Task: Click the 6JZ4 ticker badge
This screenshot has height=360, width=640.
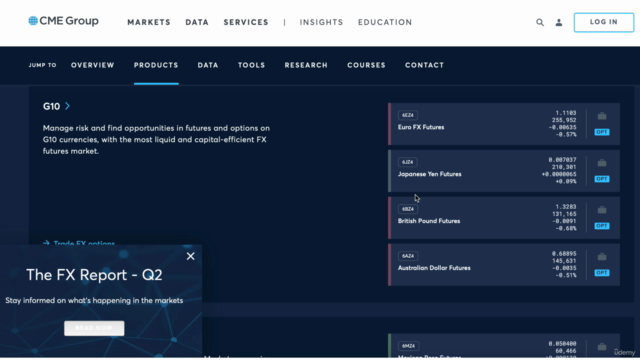Action: point(407,162)
